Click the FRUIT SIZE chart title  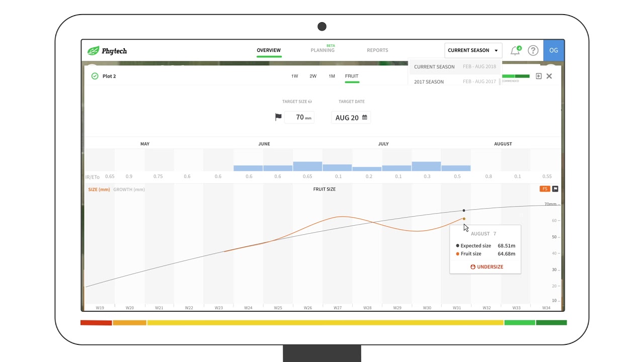tap(325, 189)
